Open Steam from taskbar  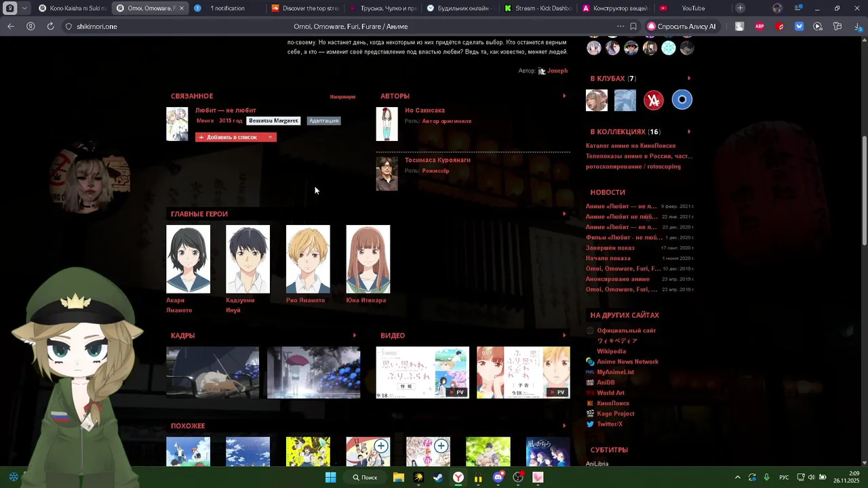[x=438, y=477]
